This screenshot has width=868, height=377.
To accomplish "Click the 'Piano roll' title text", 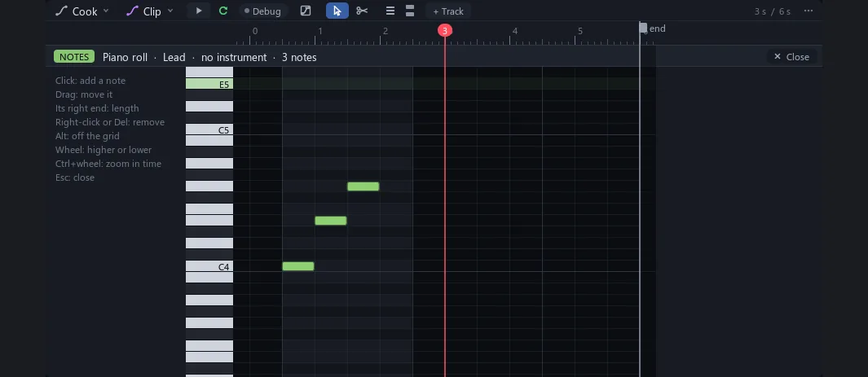I will (126, 57).
